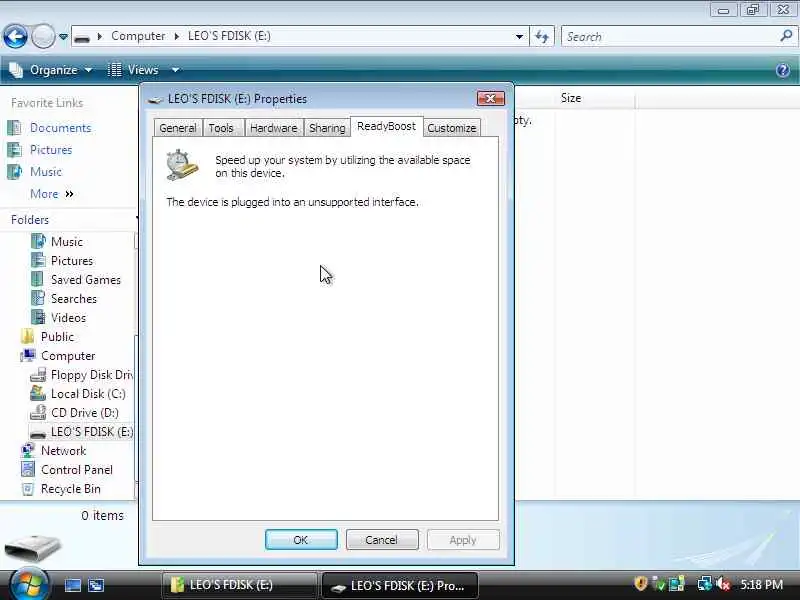This screenshot has width=800, height=600.
Task: Open Recycle Bin from folder tree
Action: 70,489
